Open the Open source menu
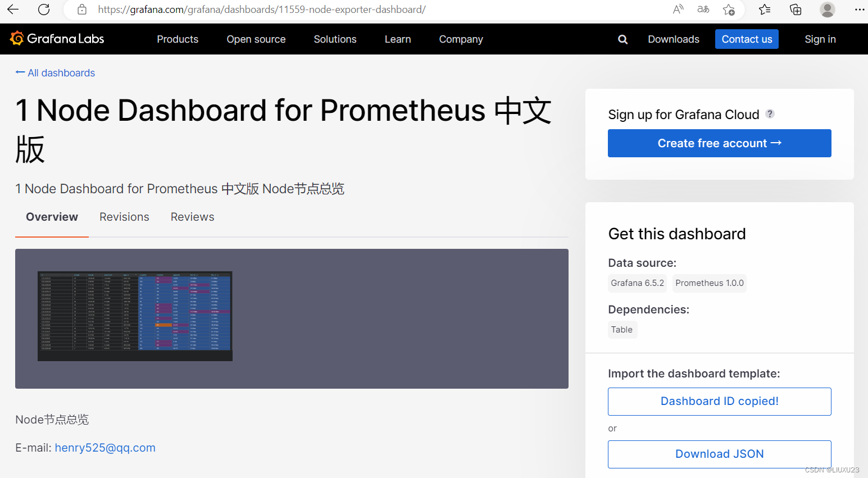868x478 pixels. click(x=256, y=39)
